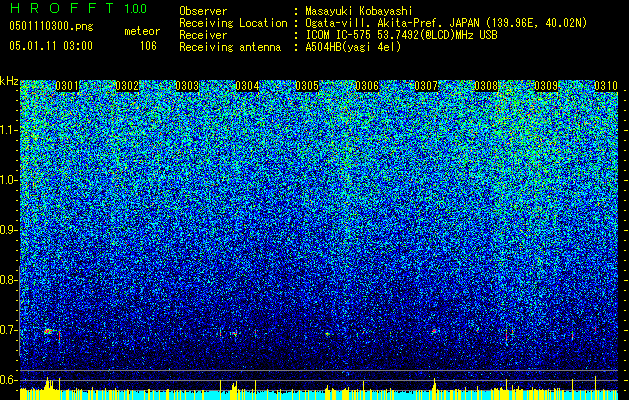The height and width of the screenshot is (400, 629).
Task: Select the ICOM IC-575 53.7492 MHz receiver text
Action: tap(401, 35)
